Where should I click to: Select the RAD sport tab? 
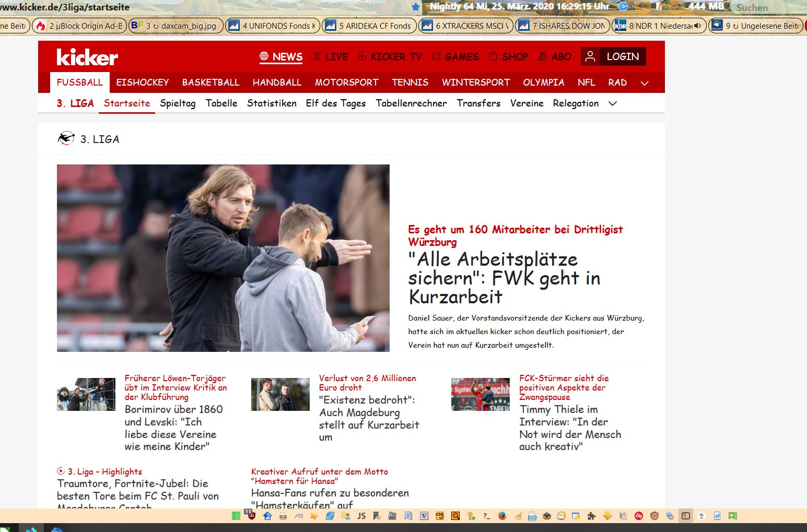pos(617,82)
